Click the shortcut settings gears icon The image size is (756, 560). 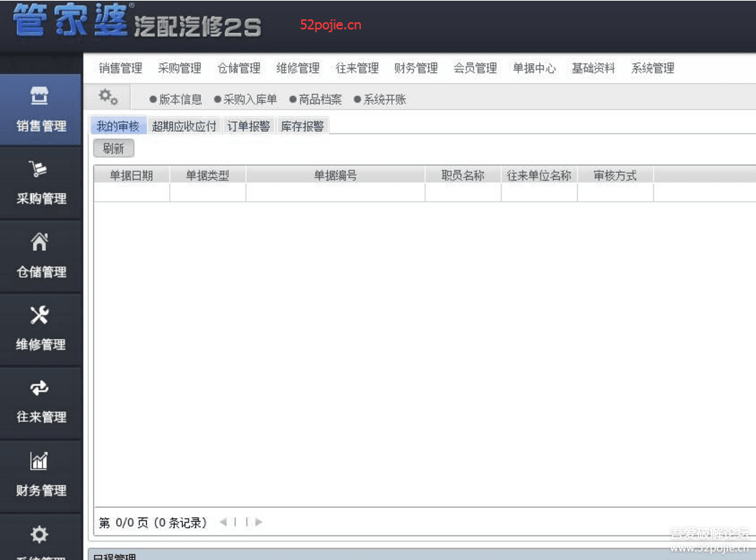pyautogui.click(x=108, y=97)
